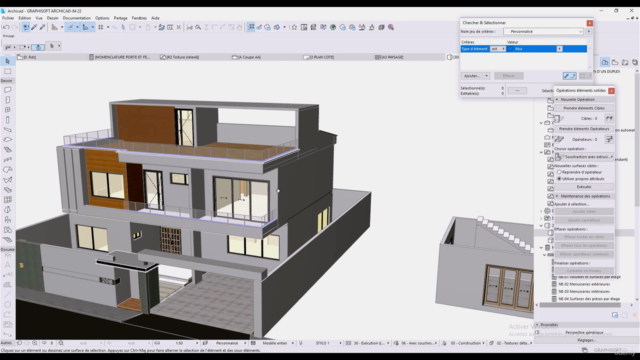Click the Favorites star icon in toolbar
This screenshot has width=640, height=360.
294,27
